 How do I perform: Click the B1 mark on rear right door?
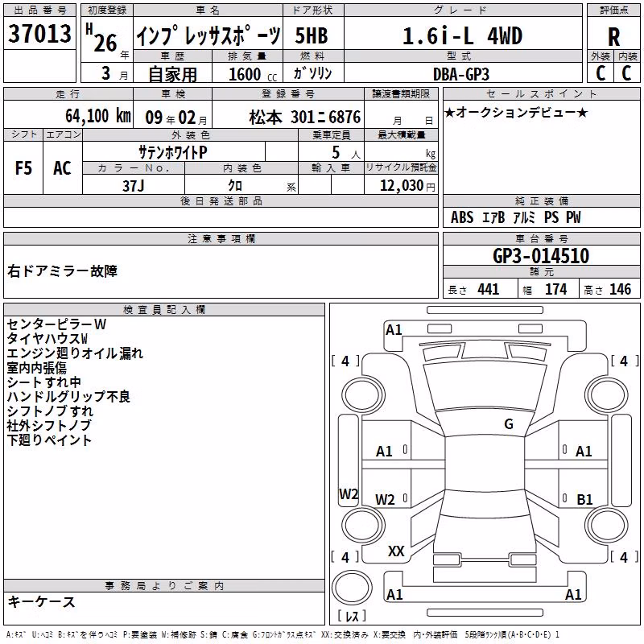584,499
